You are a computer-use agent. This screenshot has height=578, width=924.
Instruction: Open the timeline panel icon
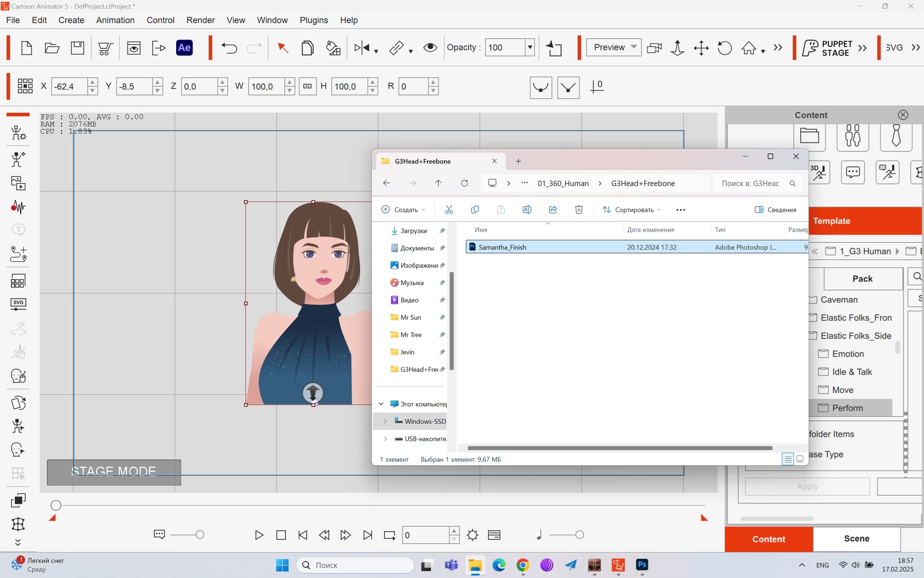click(x=494, y=535)
